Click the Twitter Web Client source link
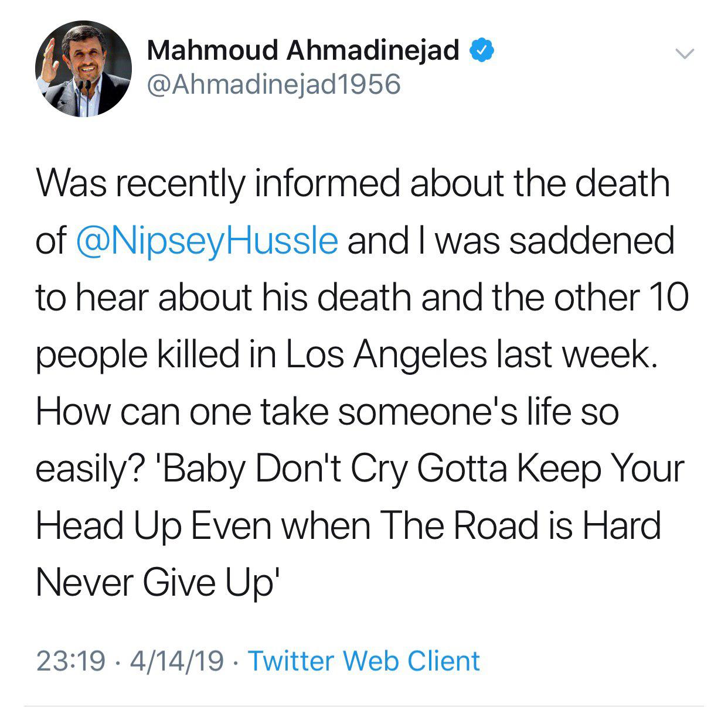728x707 pixels. click(x=364, y=661)
